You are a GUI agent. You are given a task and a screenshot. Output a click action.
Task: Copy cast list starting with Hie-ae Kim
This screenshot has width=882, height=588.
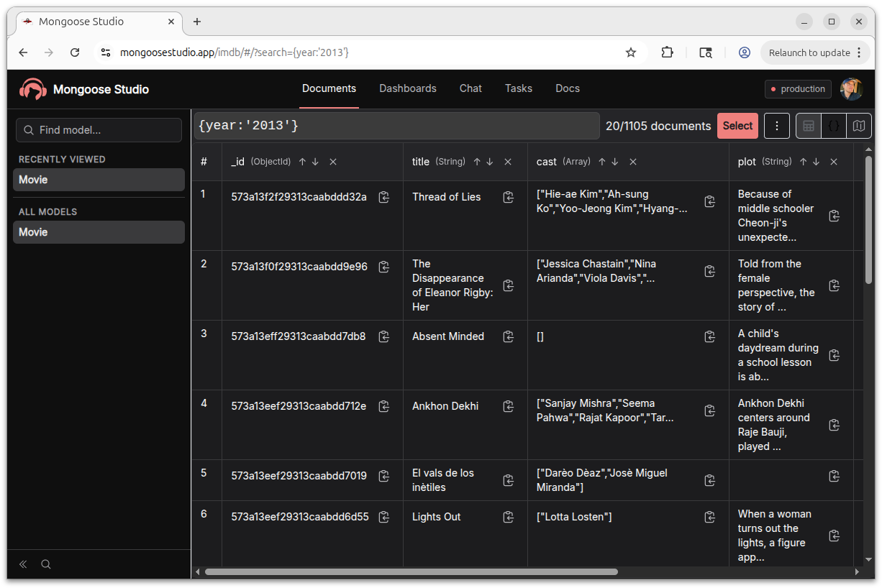coord(710,201)
